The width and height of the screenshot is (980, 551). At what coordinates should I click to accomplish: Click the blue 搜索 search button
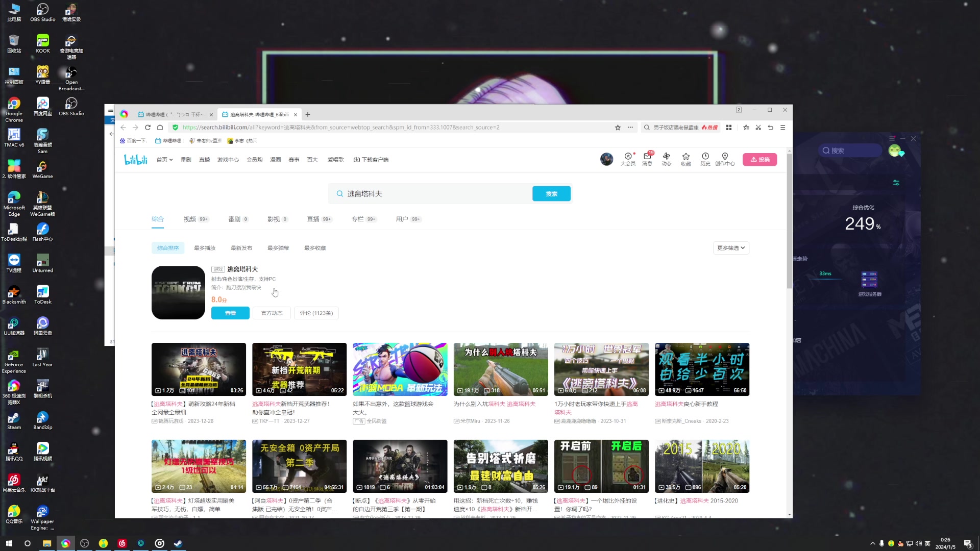click(551, 194)
